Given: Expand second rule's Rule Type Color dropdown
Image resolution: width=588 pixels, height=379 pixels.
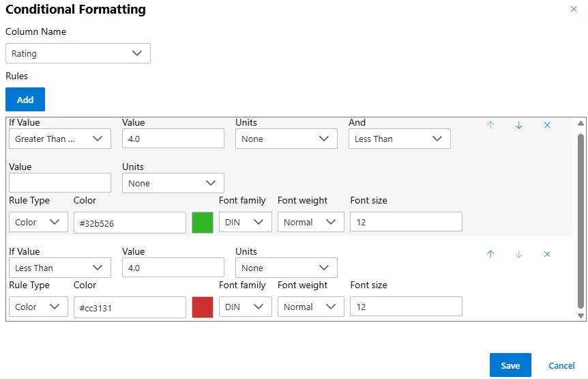Looking at the screenshot, I should tap(38, 307).
